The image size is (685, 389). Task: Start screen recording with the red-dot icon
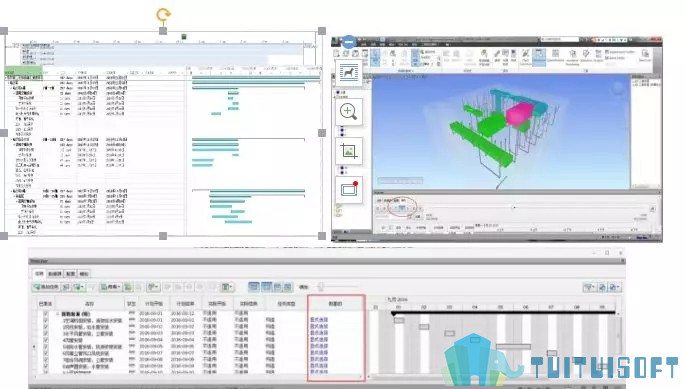pos(349,189)
